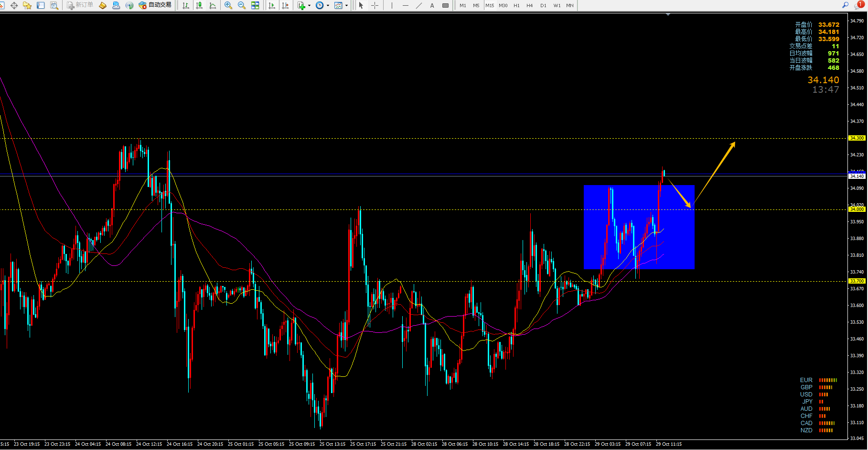Viewport: 868px width, 450px height.
Task: Select the cursor arrow tool
Action: point(361,5)
